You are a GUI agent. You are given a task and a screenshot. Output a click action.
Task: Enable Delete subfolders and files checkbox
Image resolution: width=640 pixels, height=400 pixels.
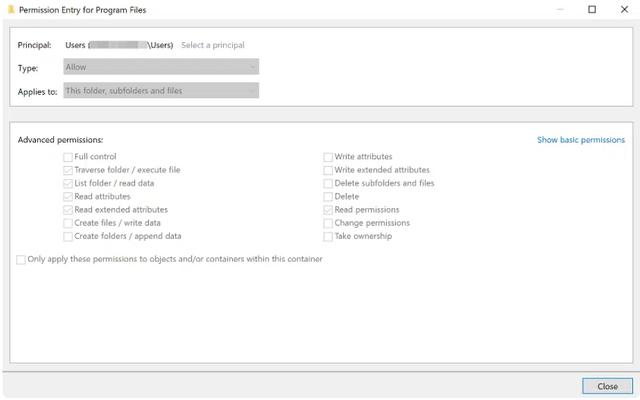tap(328, 183)
